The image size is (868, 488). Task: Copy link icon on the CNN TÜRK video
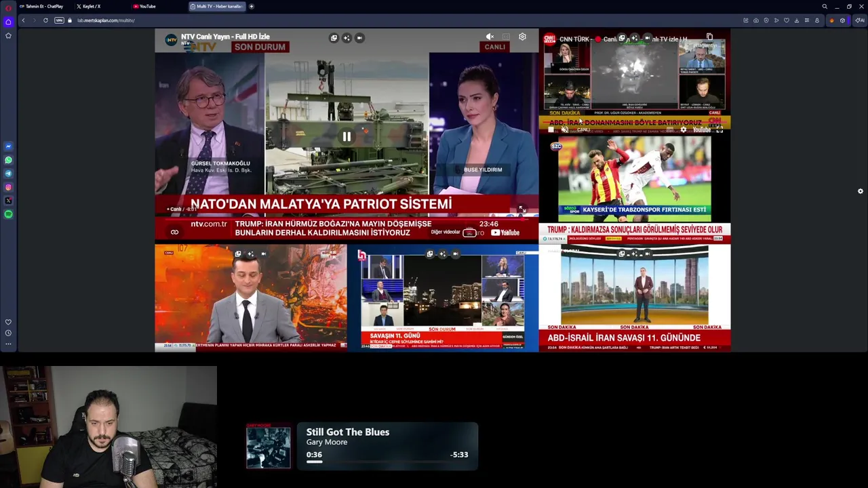(x=709, y=37)
